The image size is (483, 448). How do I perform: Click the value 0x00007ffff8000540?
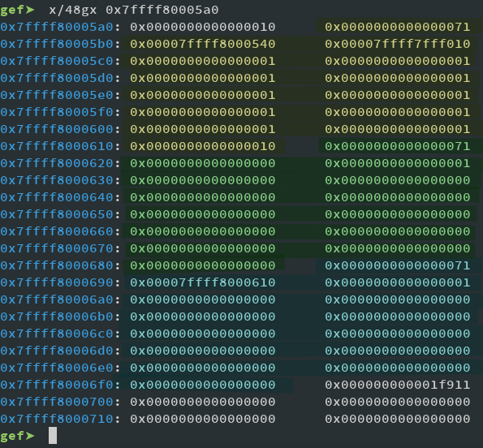click(x=203, y=44)
